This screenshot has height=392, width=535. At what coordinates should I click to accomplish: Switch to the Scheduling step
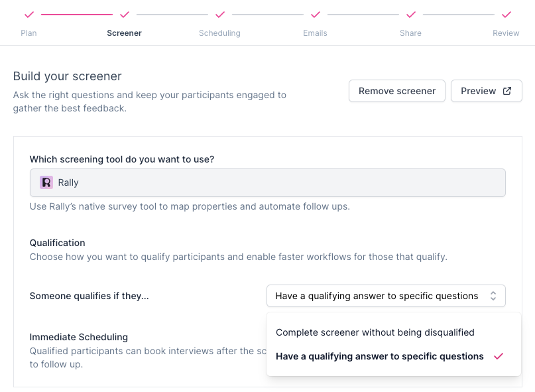coord(219,33)
